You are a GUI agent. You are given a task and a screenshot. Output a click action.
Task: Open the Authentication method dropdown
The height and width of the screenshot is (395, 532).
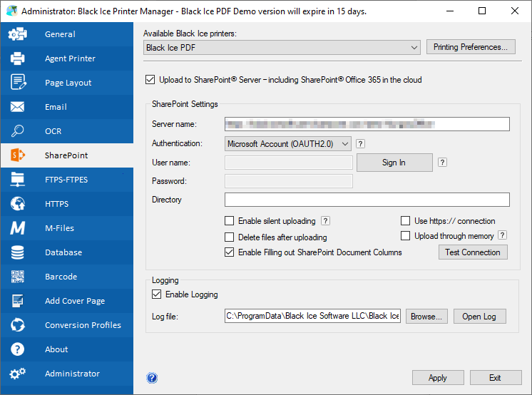pos(287,144)
